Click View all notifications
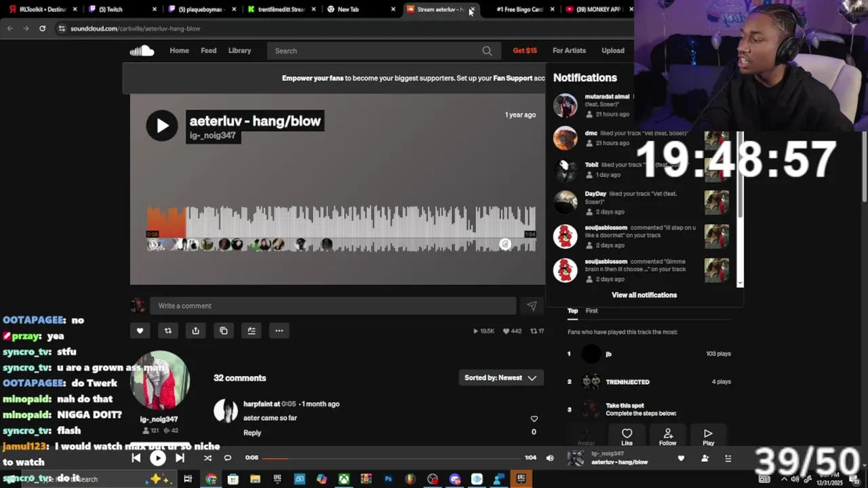 tap(644, 295)
